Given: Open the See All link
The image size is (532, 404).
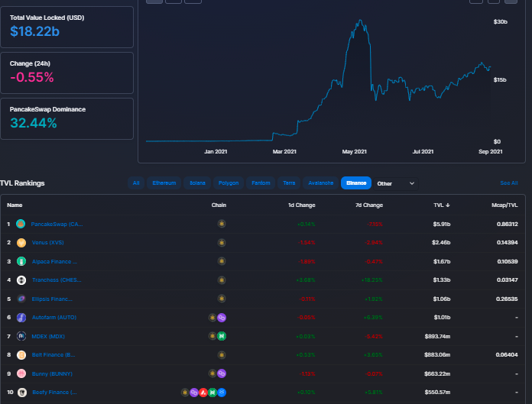Looking at the screenshot, I should (x=508, y=183).
